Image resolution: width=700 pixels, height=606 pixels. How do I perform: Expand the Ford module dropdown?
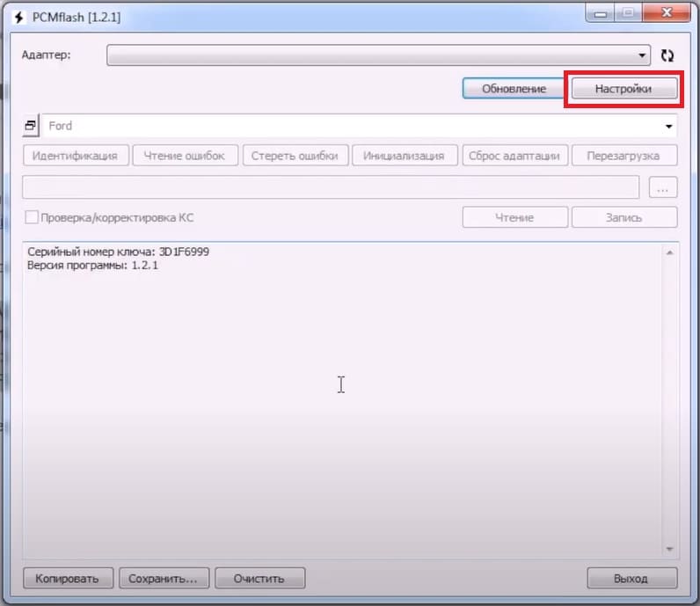(669, 126)
